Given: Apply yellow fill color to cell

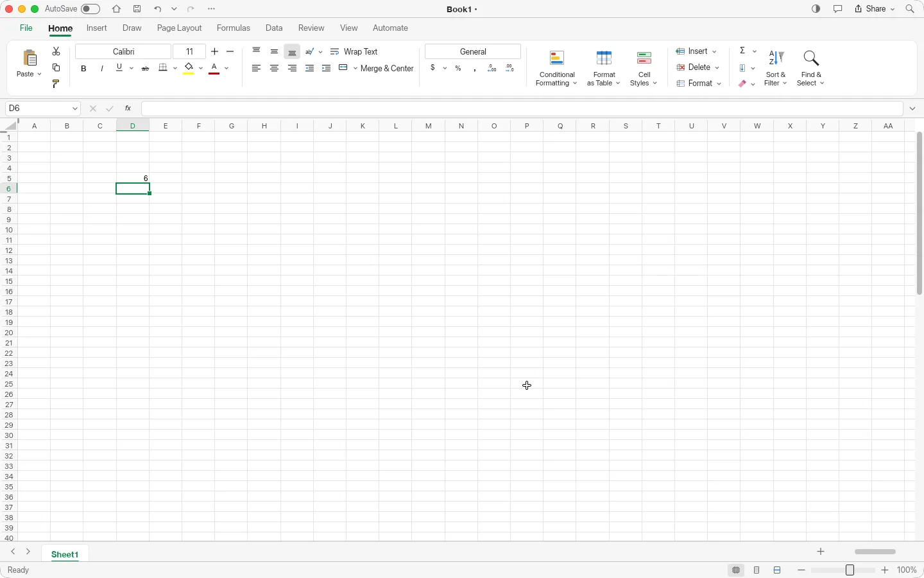Looking at the screenshot, I should pos(189,68).
